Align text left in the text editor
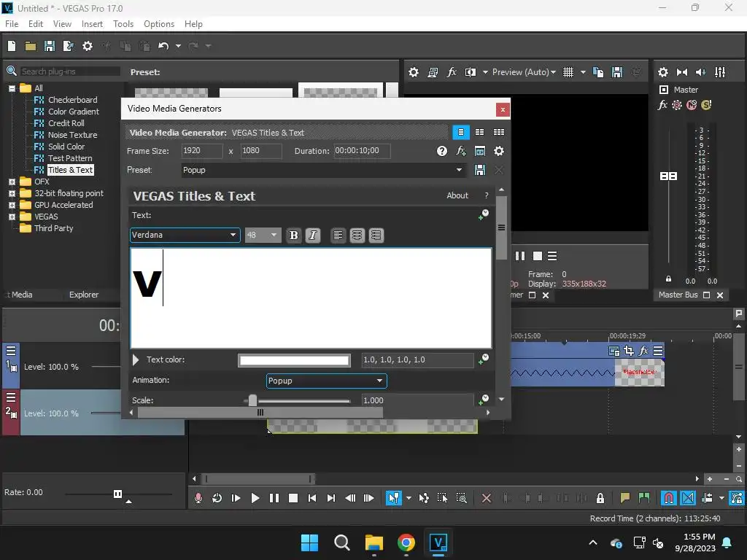The height and width of the screenshot is (560, 747). click(x=338, y=236)
